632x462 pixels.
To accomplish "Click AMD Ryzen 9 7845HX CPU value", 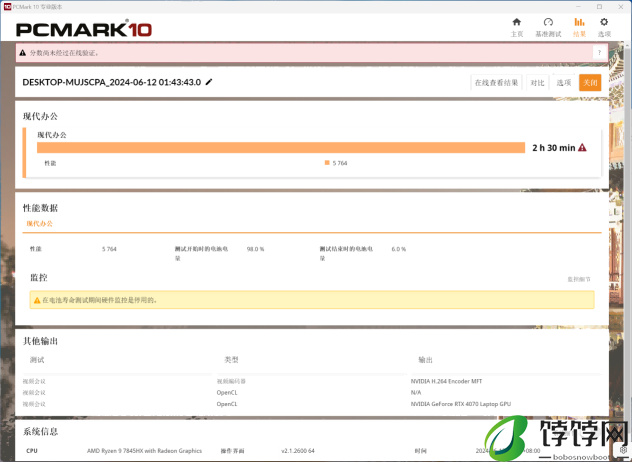I will 144,451.
